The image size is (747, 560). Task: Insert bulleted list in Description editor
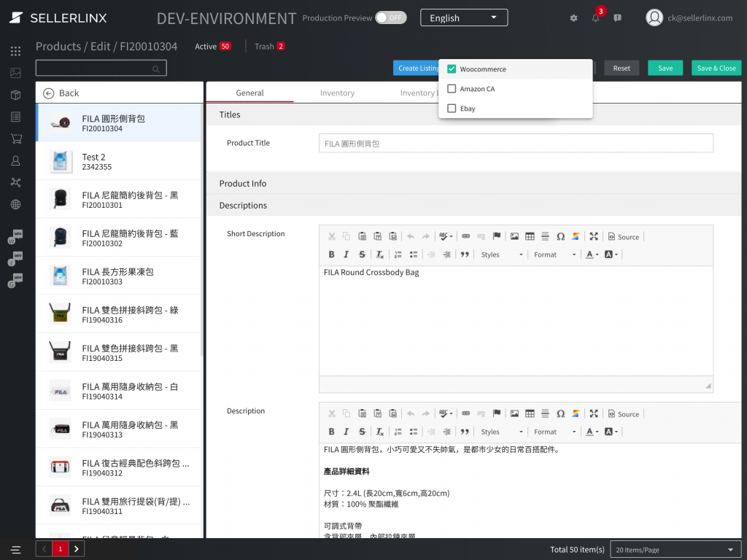(414, 432)
